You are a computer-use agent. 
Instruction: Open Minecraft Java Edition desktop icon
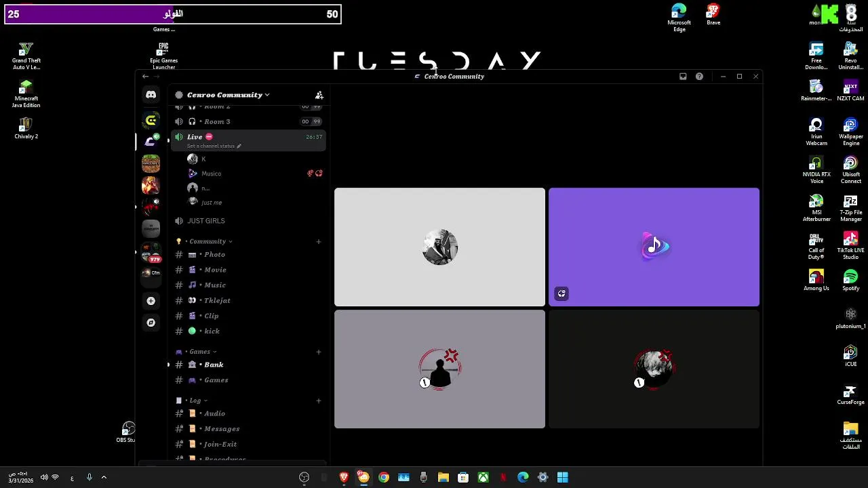pyautogui.click(x=26, y=94)
